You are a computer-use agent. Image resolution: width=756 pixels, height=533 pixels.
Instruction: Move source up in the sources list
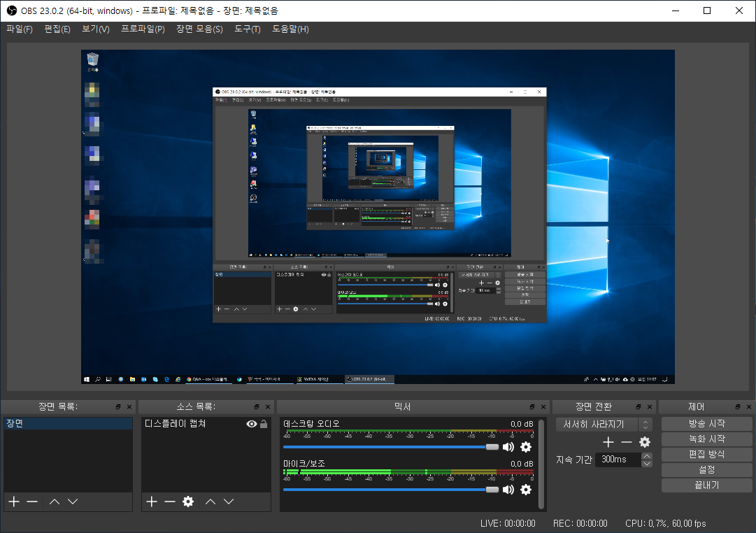coord(211,502)
